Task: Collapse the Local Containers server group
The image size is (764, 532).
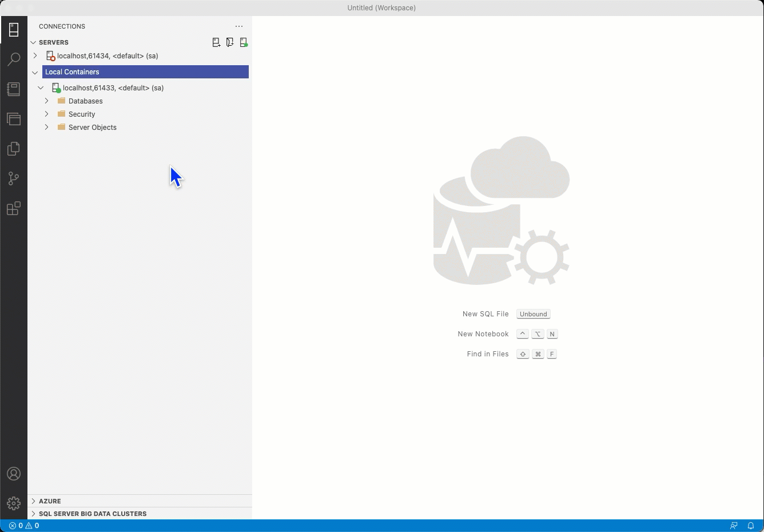Action: point(35,72)
